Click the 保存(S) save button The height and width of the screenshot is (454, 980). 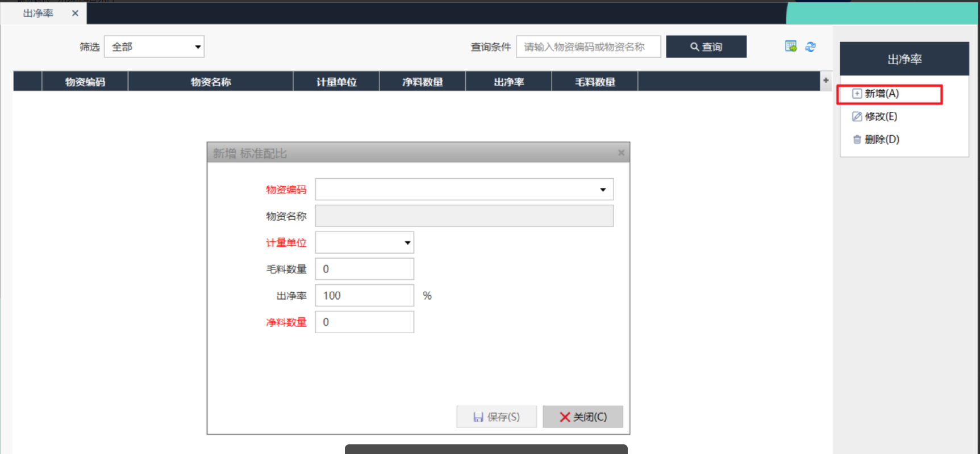(x=496, y=417)
